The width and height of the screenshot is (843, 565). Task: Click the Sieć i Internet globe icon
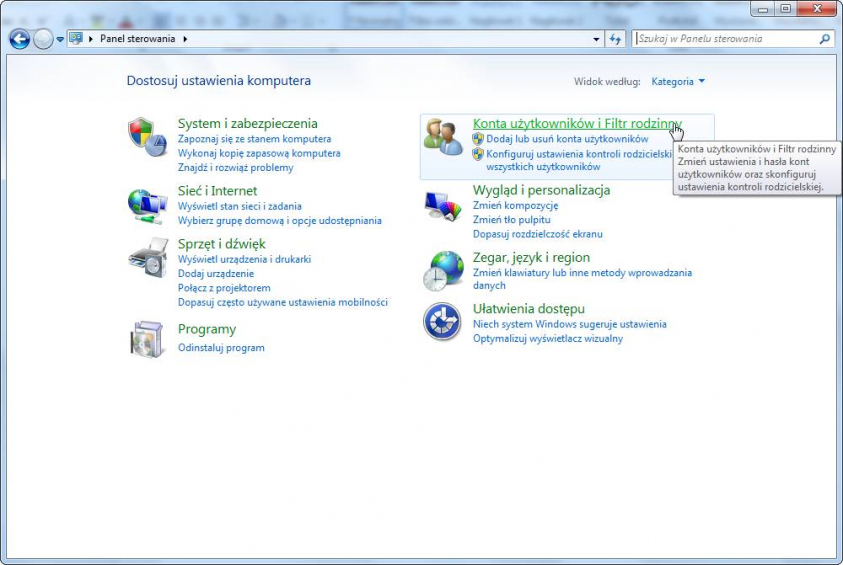(x=147, y=204)
